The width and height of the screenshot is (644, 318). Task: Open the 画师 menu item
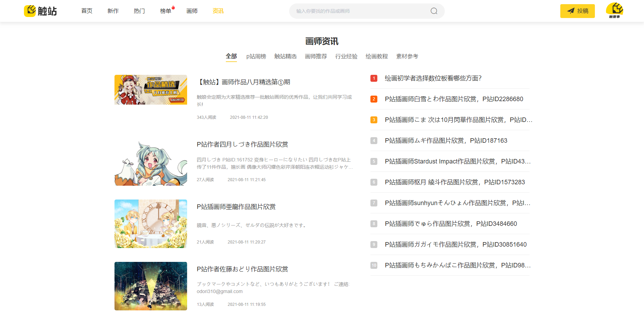[192, 11]
